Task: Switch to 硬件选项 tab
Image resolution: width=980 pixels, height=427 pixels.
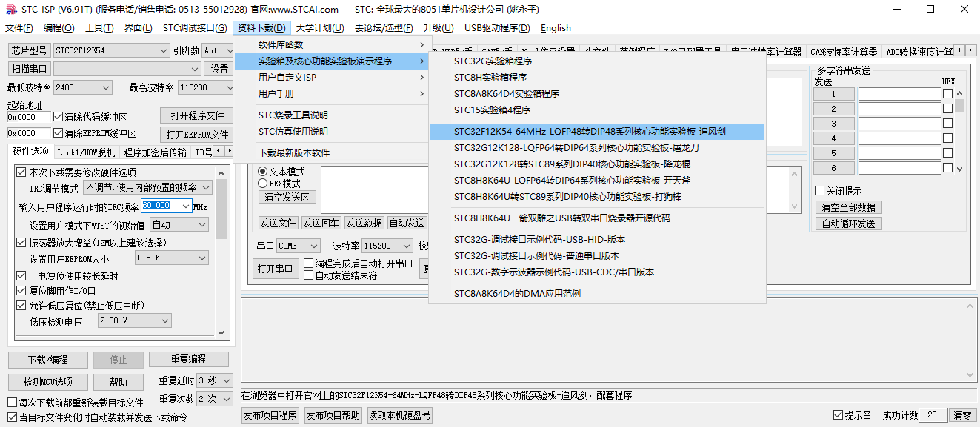Action: click(x=31, y=152)
